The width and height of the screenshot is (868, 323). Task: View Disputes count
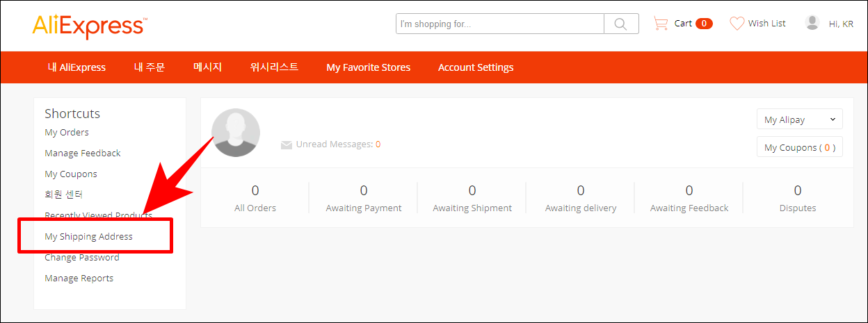[x=798, y=198]
